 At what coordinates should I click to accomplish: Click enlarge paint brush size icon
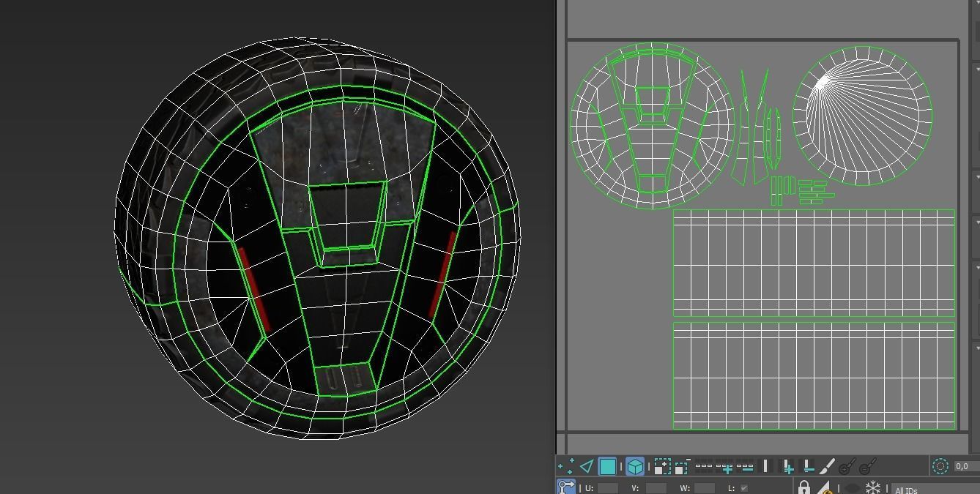click(847, 466)
